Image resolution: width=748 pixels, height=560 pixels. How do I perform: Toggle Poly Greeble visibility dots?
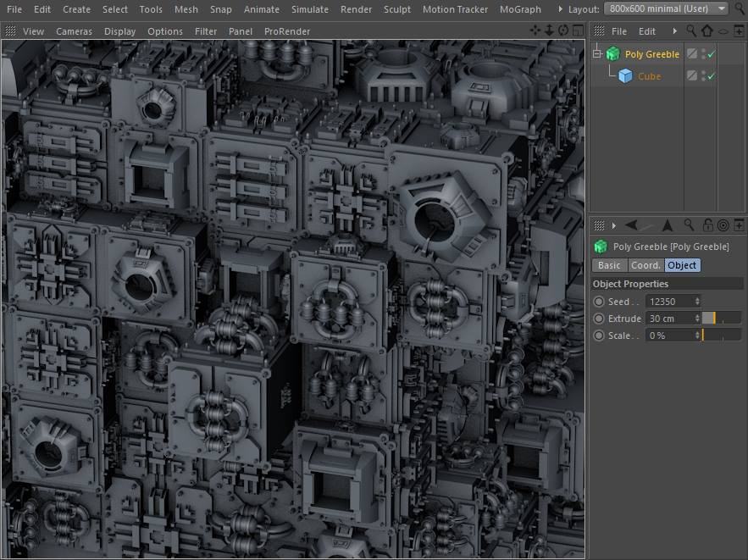coord(704,54)
